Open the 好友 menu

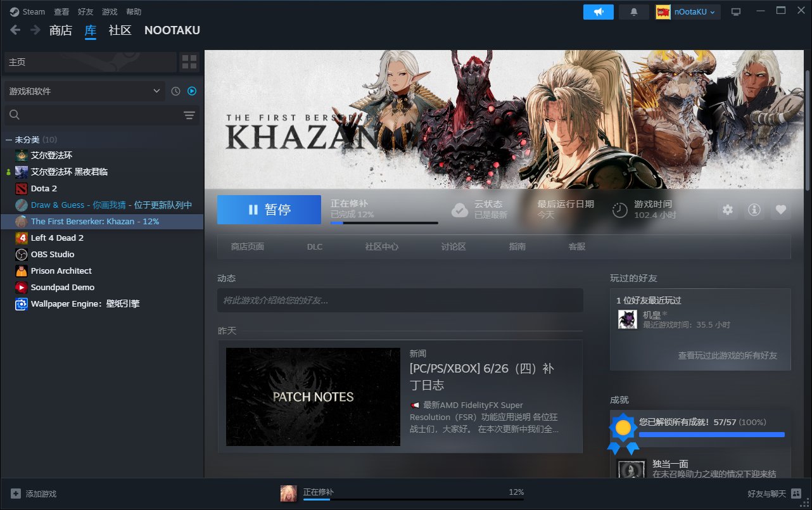(x=86, y=11)
